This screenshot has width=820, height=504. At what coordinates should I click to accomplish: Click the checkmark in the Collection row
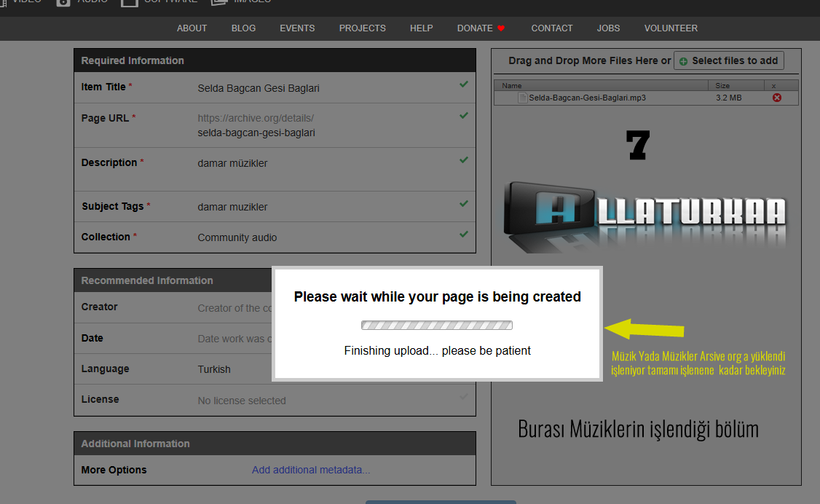tap(463, 235)
